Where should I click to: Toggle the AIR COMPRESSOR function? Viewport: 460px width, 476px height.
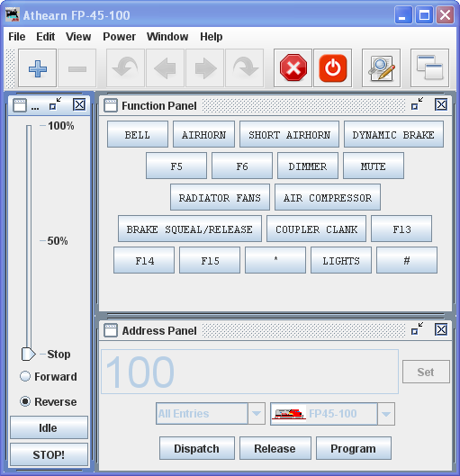pyautogui.click(x=328, y=197)
